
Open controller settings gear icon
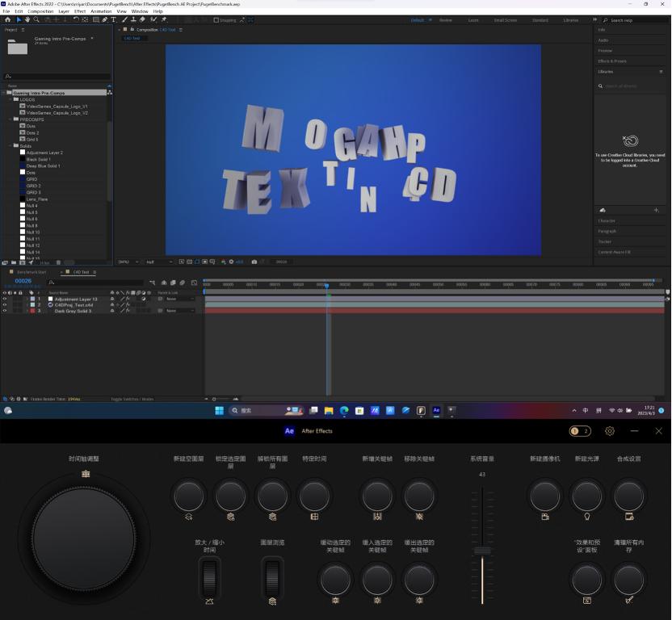(610, 431)
